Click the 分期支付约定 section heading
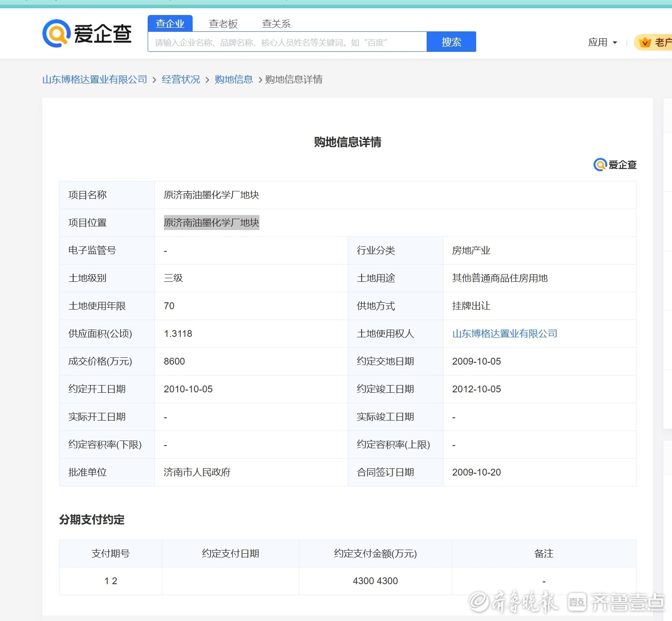Screen dimensions: 672x621 pos(92,520)
